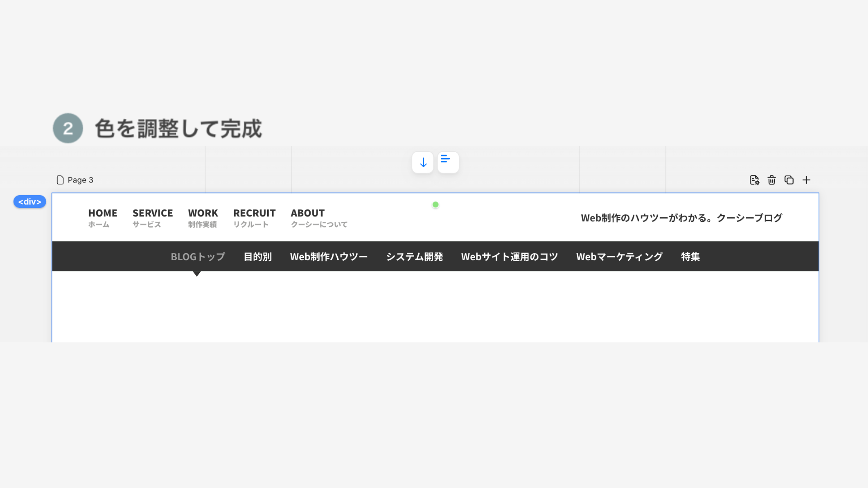Switch to the 目的別 tab

pyautogui.click(x=257, y=256)
